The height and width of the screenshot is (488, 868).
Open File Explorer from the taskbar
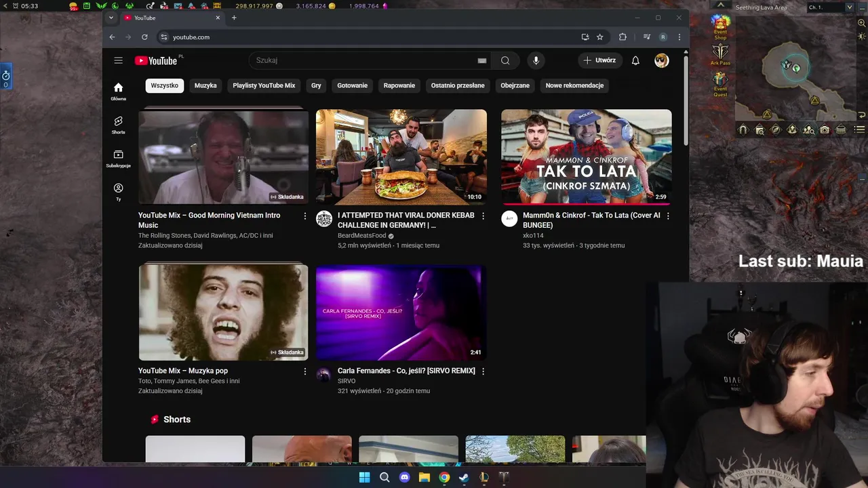[x=425, y=477]
